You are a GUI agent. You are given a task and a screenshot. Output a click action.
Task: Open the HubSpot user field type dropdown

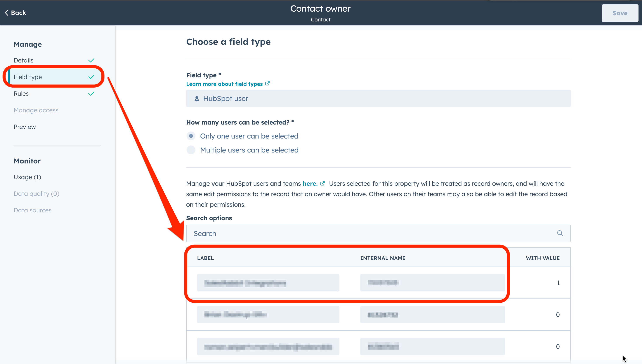[378, 99]
